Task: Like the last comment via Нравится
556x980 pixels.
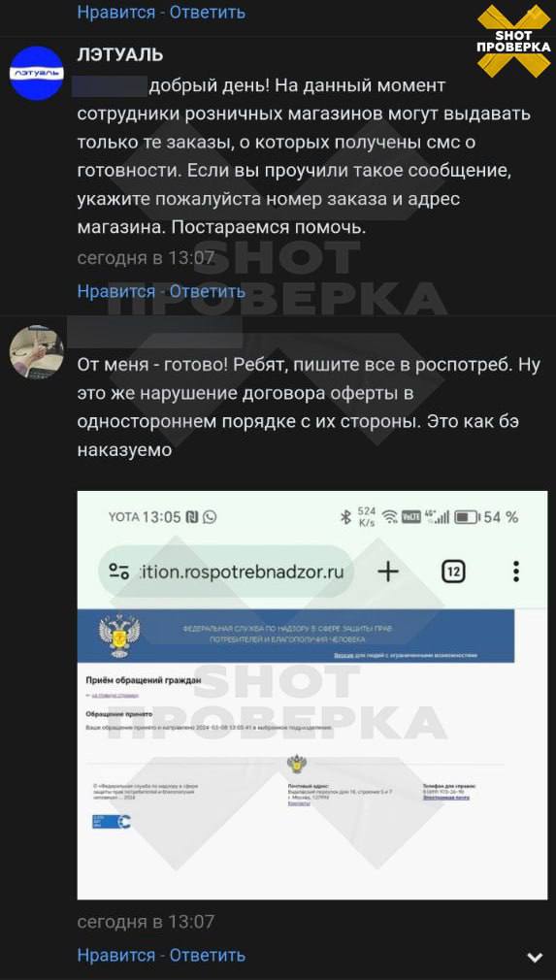Action: (x=116, y=955)
